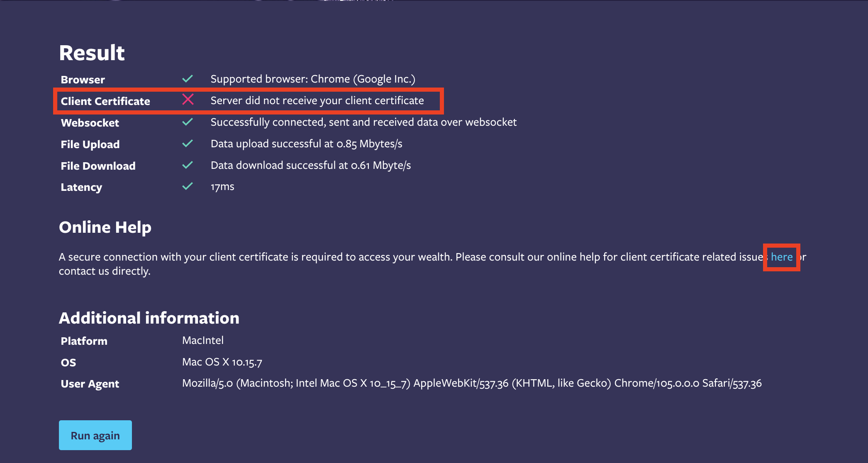Image resolution: width=868 pixels, height=463 pixels.
Task: Select the Client Certificate label
Action: click(105, 101)
